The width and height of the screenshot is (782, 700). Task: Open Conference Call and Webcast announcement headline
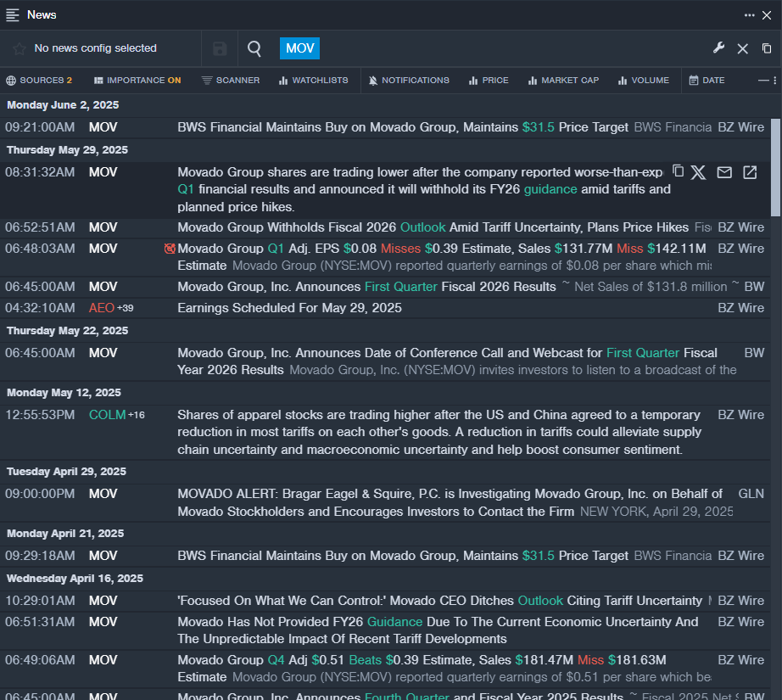point(447,361)
